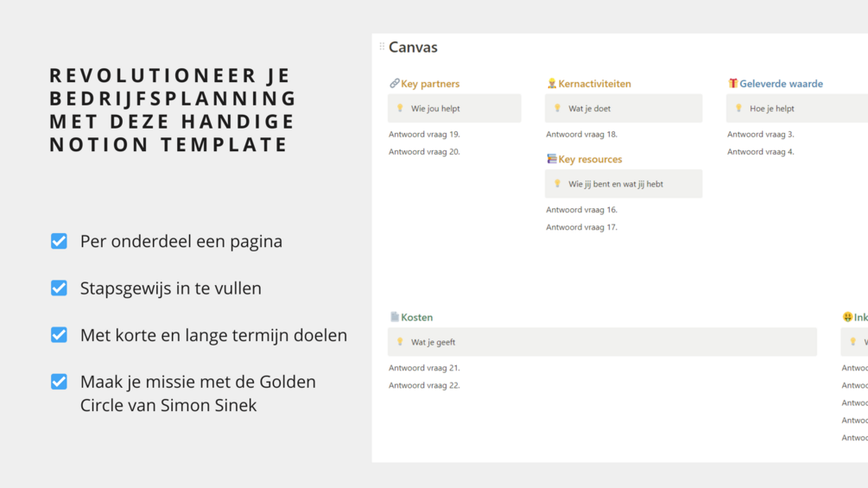Toggle the Stapsgewijs in te vullen checkbox
This screenshot has height=488, width=868.
59,288
